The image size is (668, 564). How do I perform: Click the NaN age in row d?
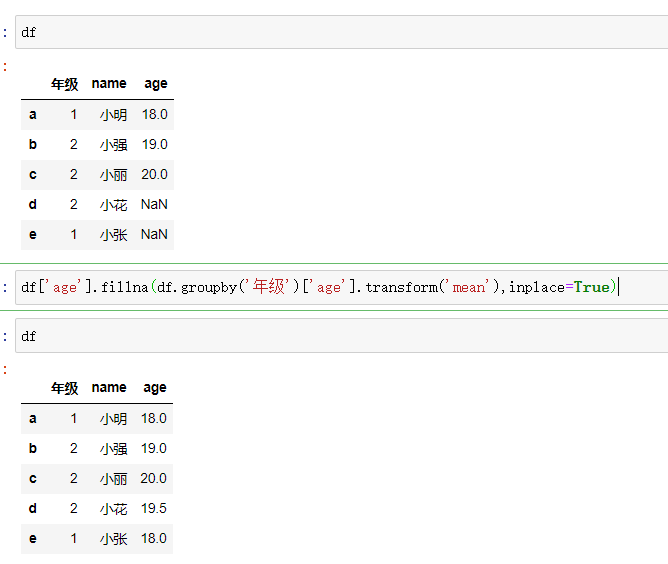click(x=154, y=204)
